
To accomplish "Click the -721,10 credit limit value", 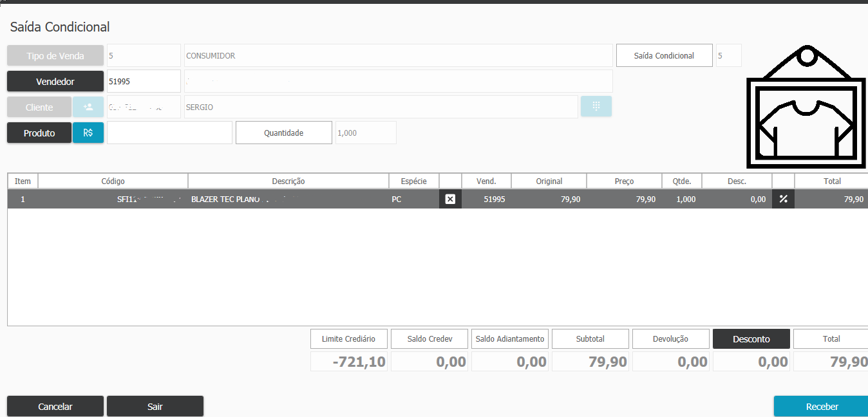I will [349, 362].
